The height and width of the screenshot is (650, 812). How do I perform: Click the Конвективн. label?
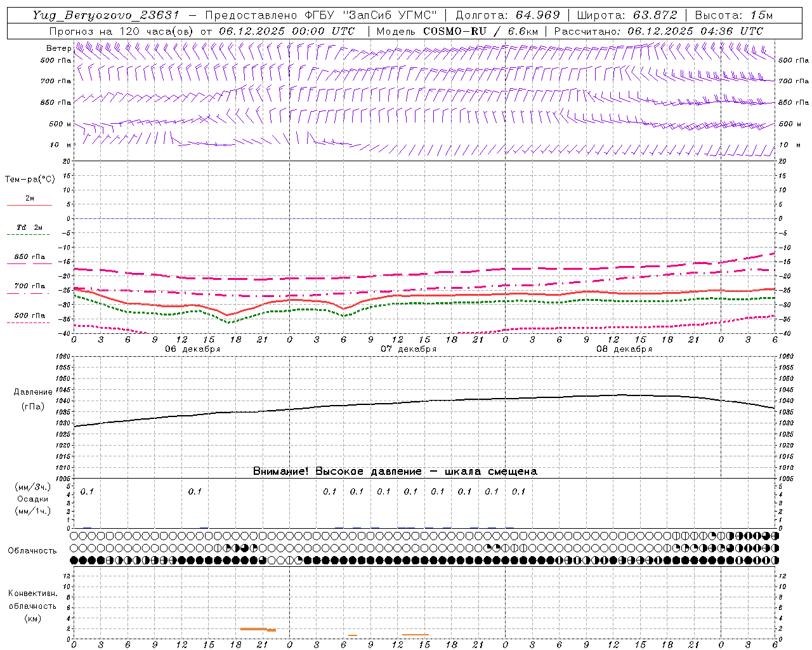tap(32, 594)
